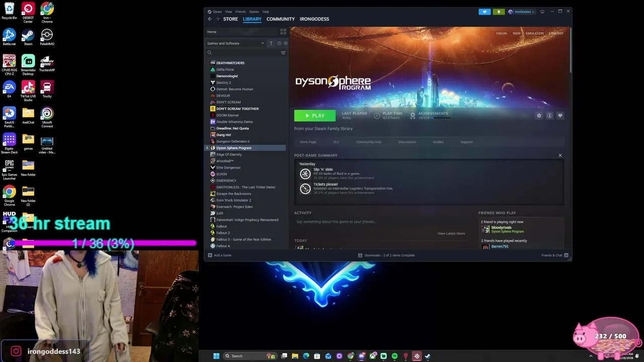Open Epic Games Launcher shortcut
Screen dimensions: 644x362
(x=9, y=169)
